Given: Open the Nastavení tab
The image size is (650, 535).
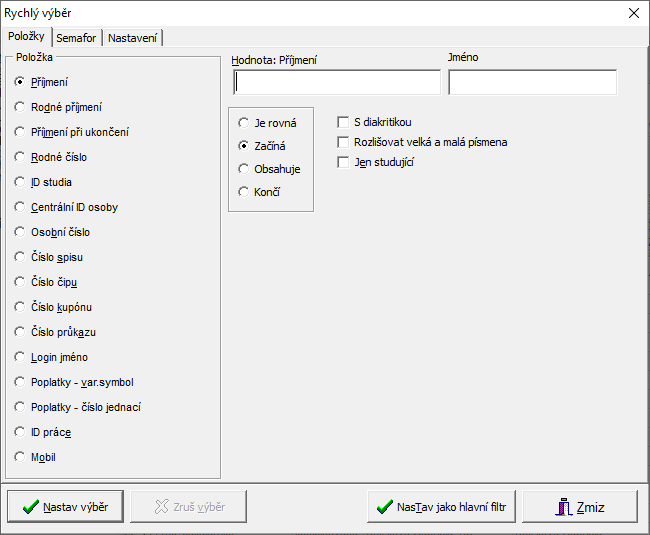Looking at the screenshot, I should [132, 38].
